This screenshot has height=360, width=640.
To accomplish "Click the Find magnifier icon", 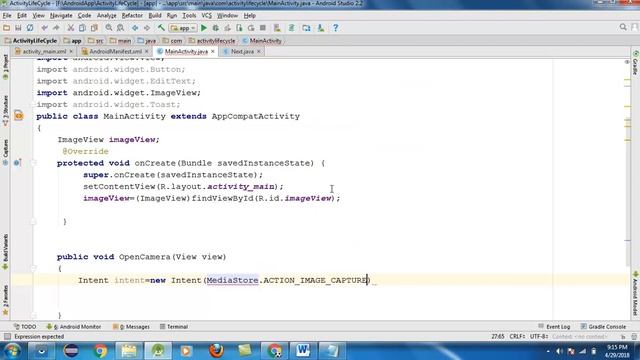I will [x=109, y=28].
